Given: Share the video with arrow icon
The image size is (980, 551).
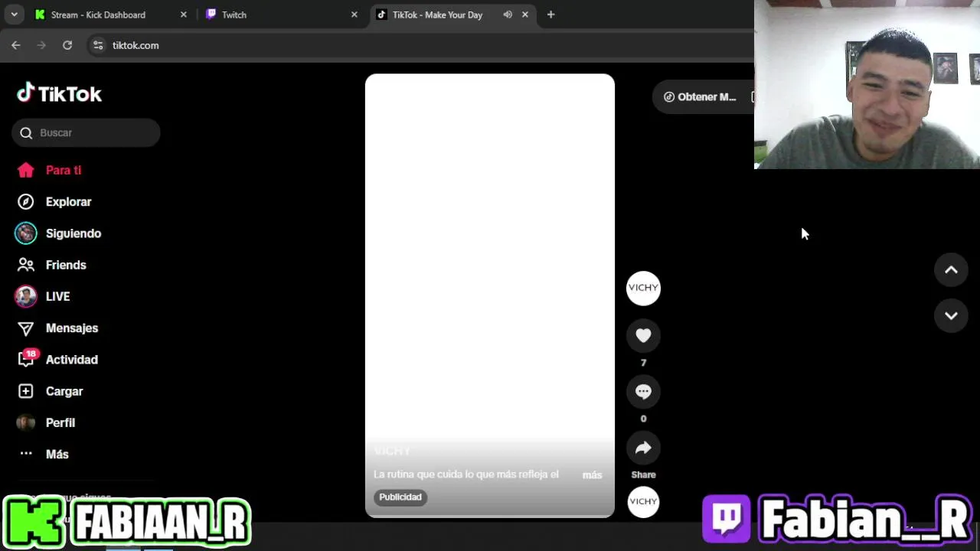Looking at the screenshot, I should click(643, 448).
